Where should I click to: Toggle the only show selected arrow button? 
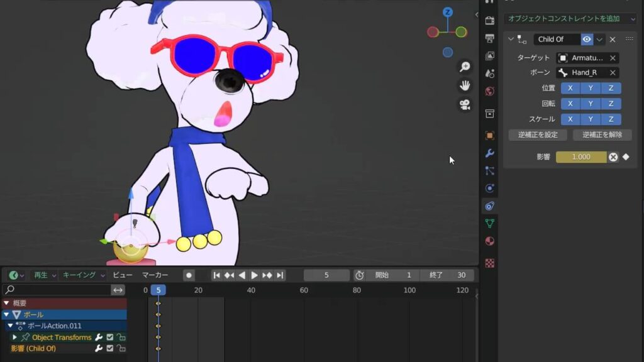click(118, 290)
